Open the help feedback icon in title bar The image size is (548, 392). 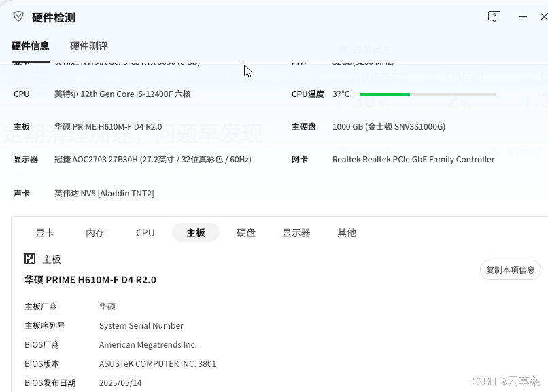click(x=494, y=16)
